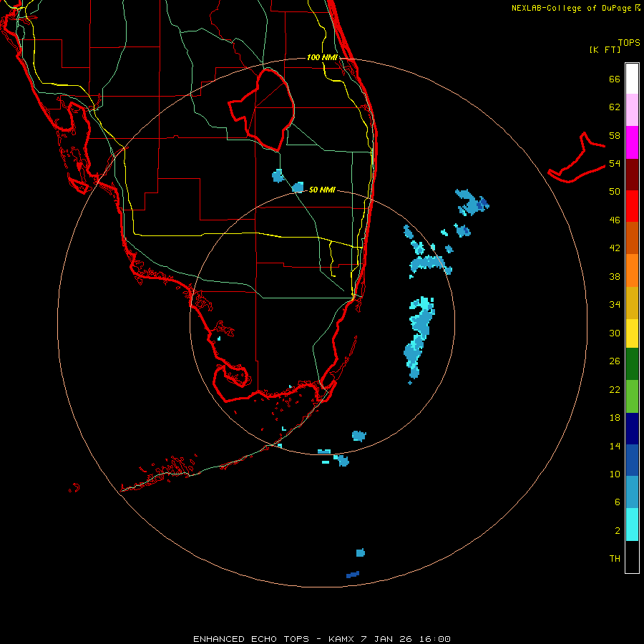The height and width of the screenshot is (644, 644).
Task: Click the 18 value on the scale
Action: click(x=615, y=418)
